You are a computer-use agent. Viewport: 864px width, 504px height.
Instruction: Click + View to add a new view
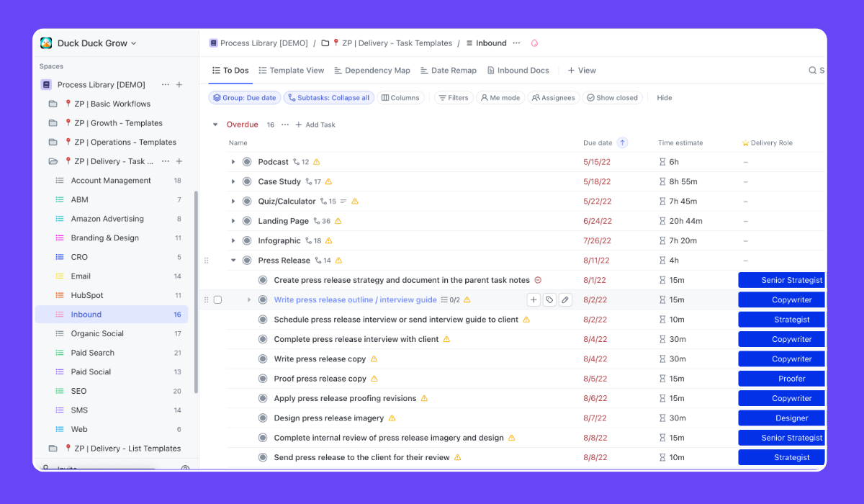point(582,70)
